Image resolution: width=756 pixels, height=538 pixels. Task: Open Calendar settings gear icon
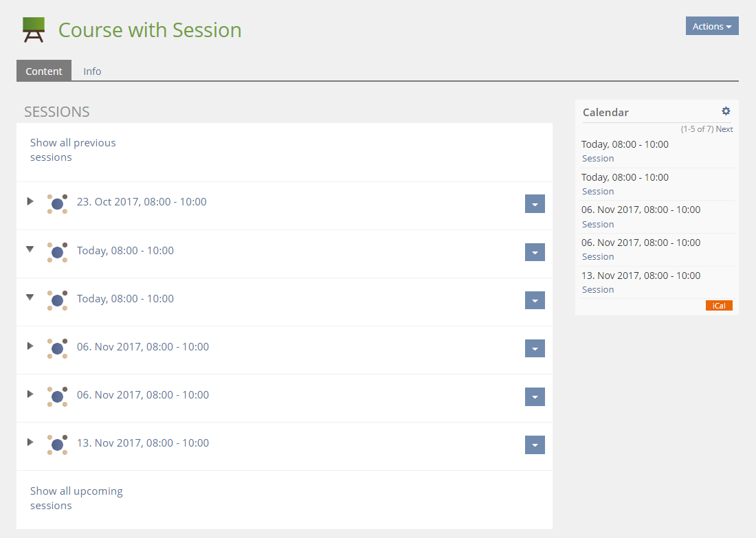[x=726, y=111]
